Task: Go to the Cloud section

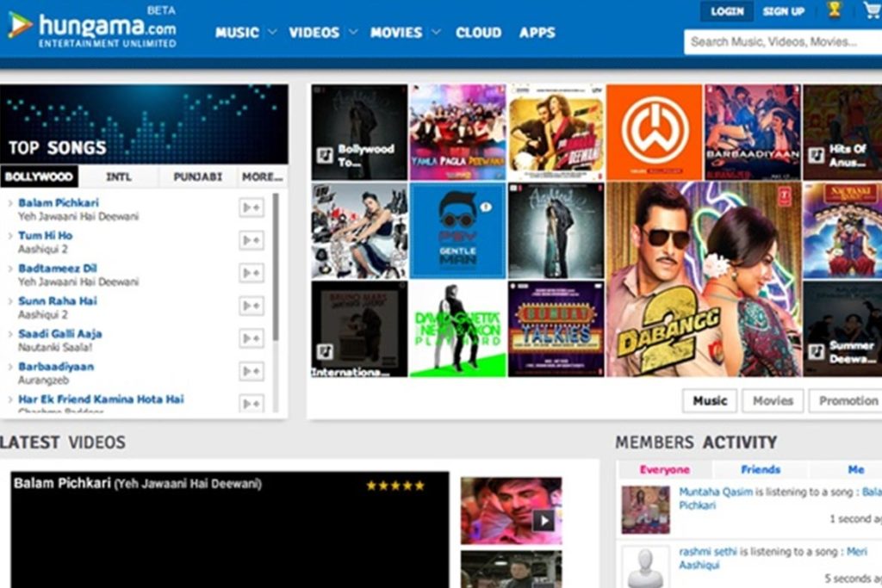Action: (478, 33)
